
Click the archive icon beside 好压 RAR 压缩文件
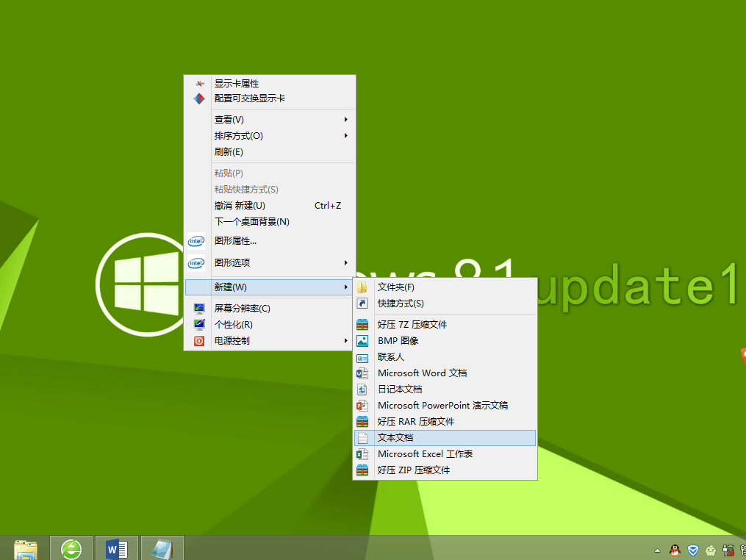[x=362, y=422]
